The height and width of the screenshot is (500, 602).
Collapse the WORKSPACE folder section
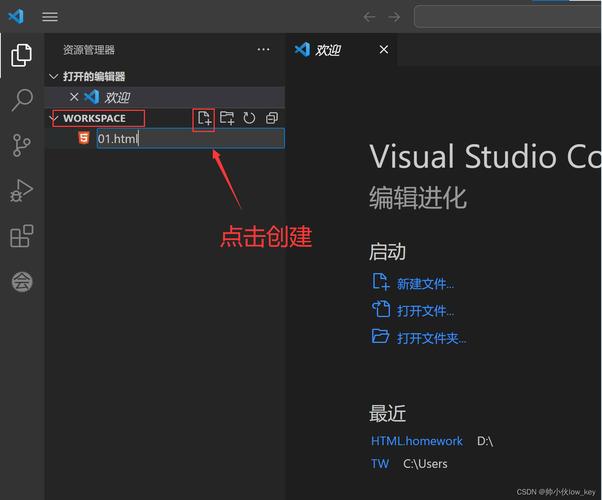[53, 118]
